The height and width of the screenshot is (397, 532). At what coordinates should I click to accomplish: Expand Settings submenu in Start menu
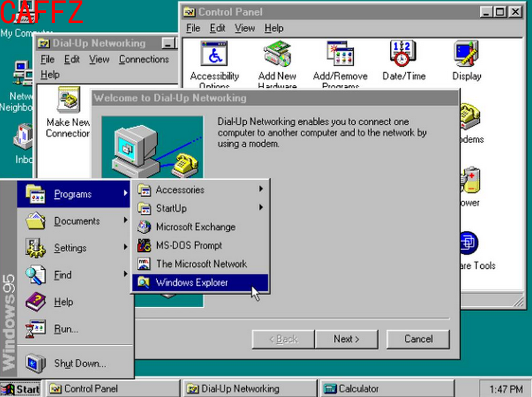[70, 249]
